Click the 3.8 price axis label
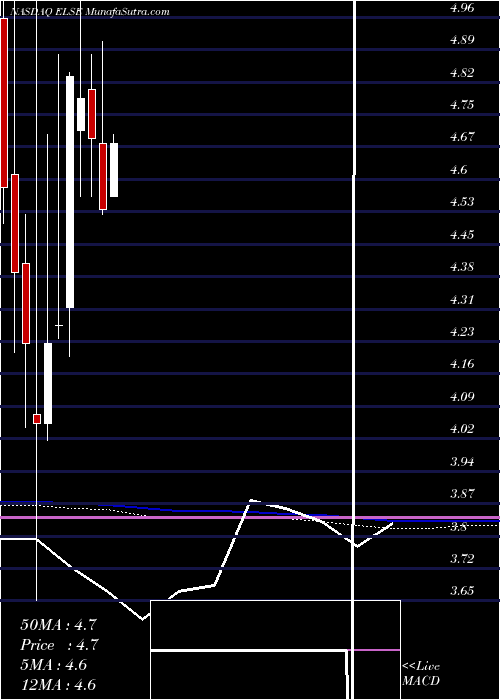The width and height of the screenshot is (500, 700). [460, 526]
